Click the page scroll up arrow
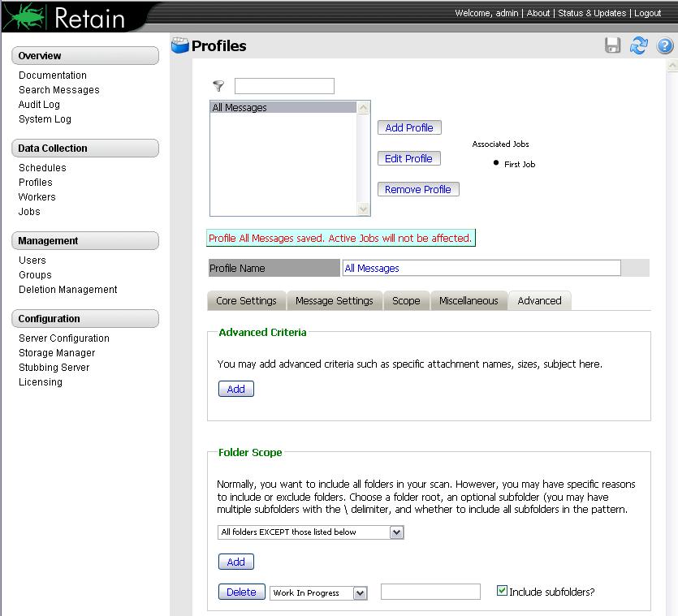Screen dimensions: 678x616 (672, 65)
